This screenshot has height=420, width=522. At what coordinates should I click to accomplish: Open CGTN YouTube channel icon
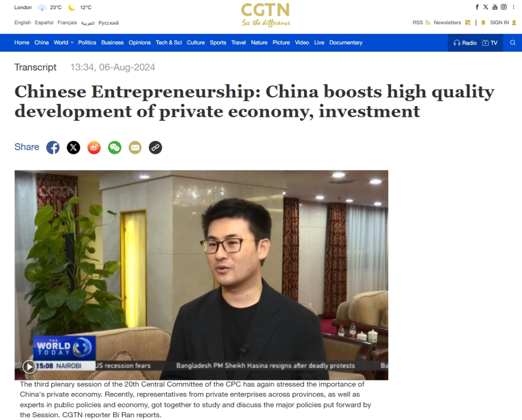pos(495,7)
